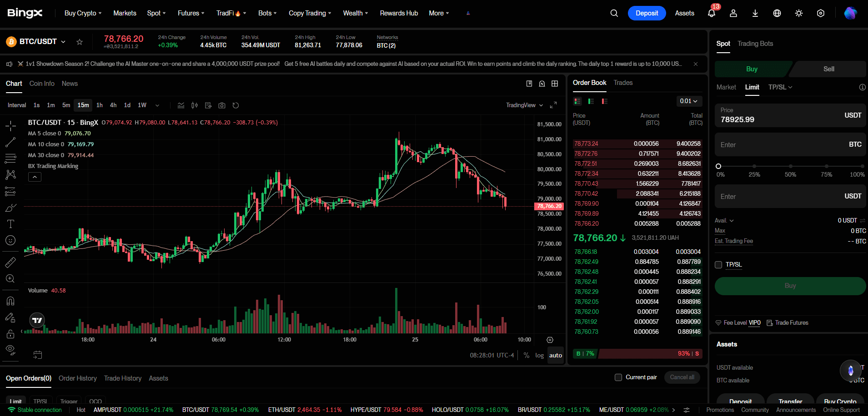Open the header settings hexagon icon
This screenshot has height=416, width=868.
pyautogui.click(x=821, y=13)
